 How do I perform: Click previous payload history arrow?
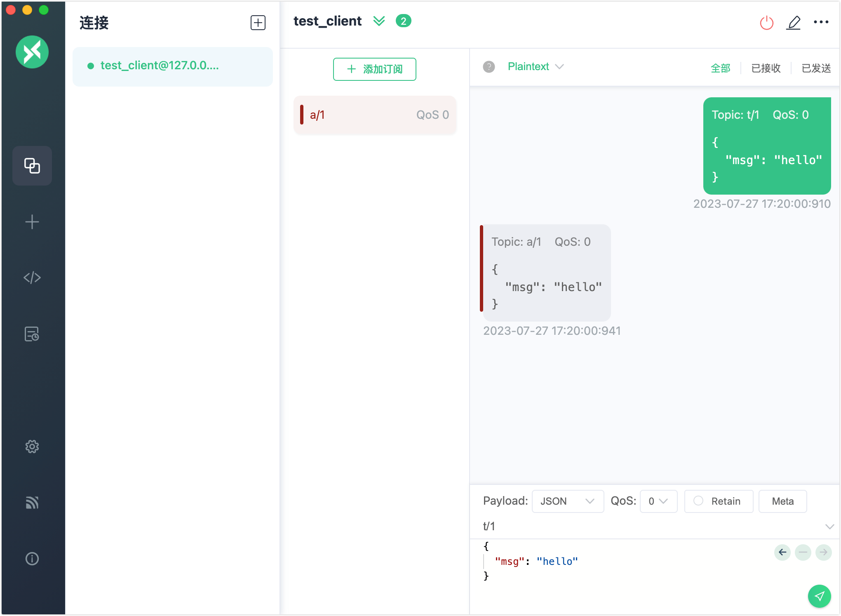pos(782,552)
